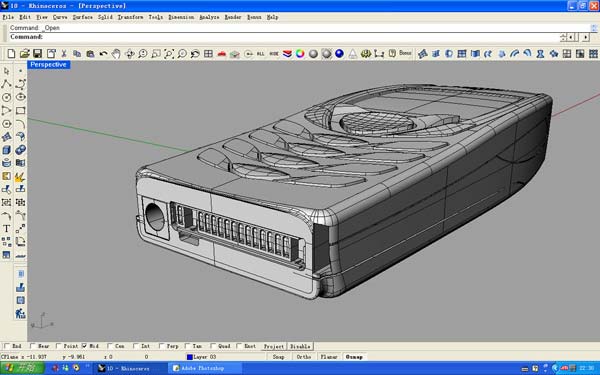Open the color wheel properties icon
This screenshot has height=375, width=600.
point(300,54)
